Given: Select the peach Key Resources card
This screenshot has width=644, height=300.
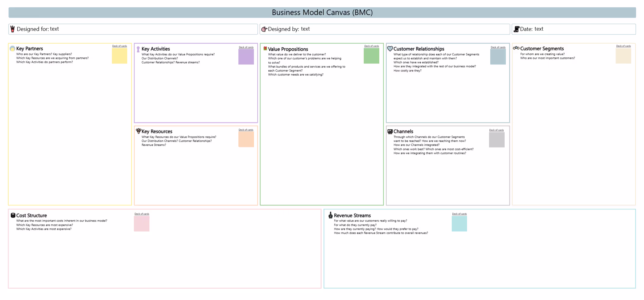Looking at the screenshot, I should click(246, 139).
